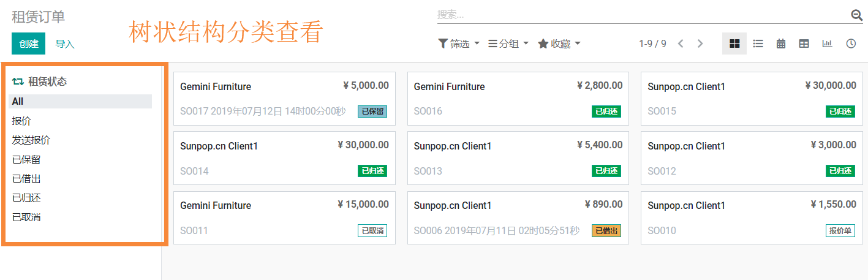Screen dimensions: 868x280
Task: Open order card SO017
Action: tap(284, 98)
